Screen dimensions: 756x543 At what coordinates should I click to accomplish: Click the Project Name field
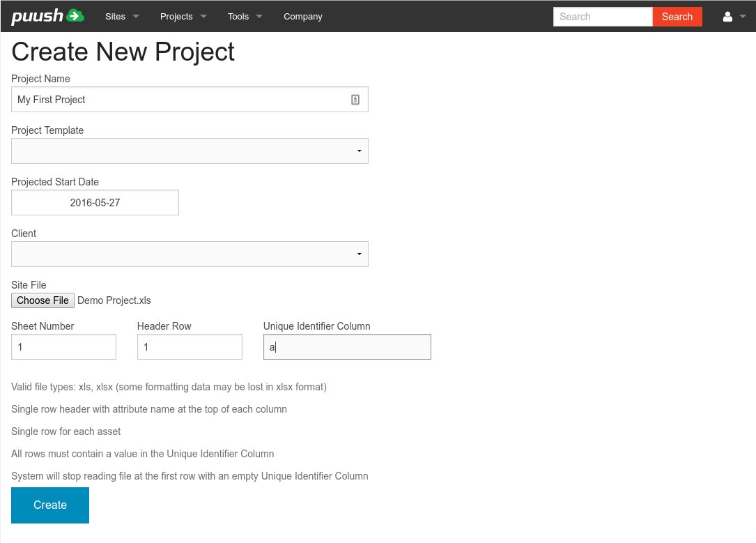click(x=181, y=100)
